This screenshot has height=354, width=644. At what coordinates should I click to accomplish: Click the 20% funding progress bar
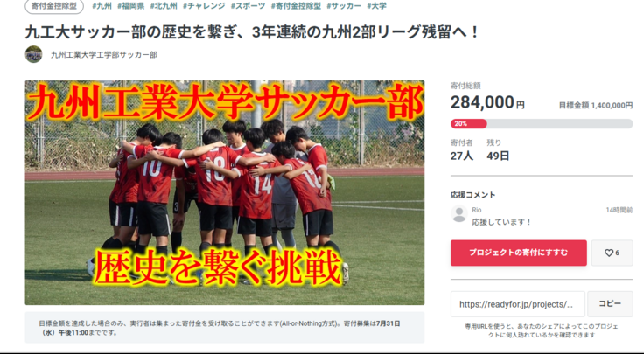pos(542,124)
